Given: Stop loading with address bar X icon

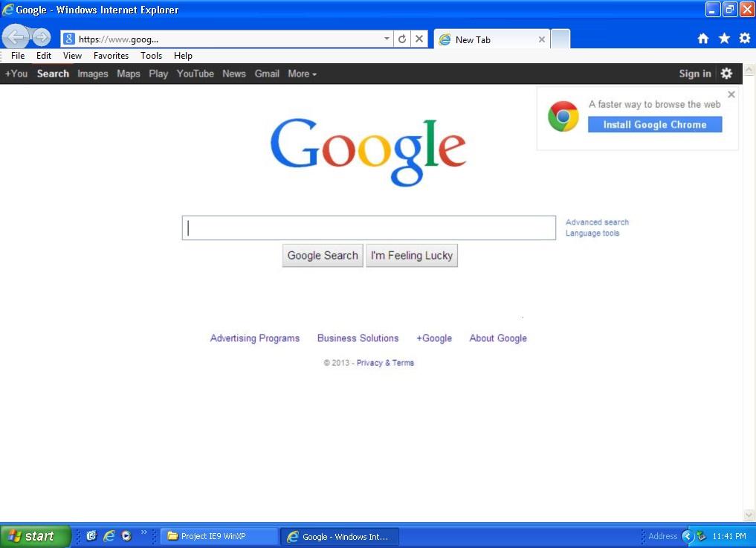Looking at the screenshot, I should tap(419, 39).
